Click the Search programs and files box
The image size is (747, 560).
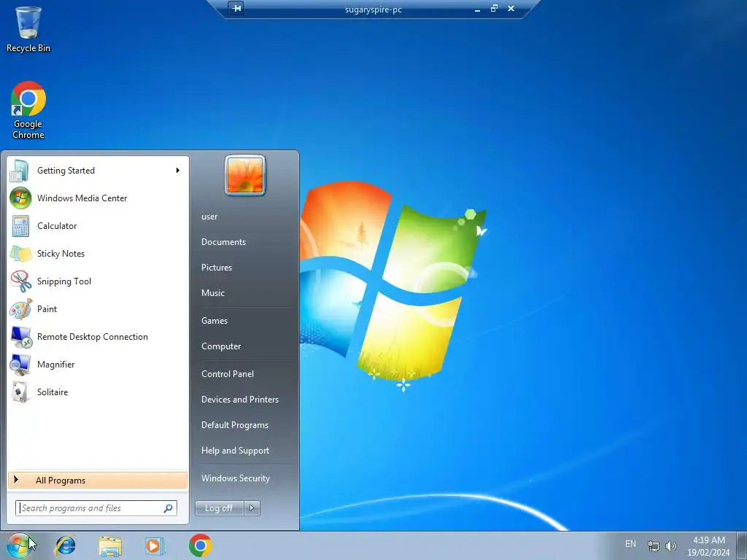[96, 508]
